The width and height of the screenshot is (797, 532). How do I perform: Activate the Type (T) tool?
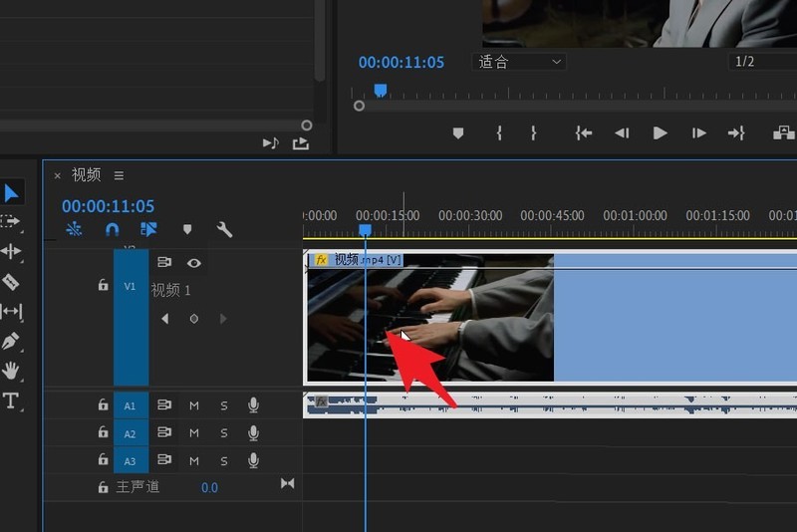11,400
